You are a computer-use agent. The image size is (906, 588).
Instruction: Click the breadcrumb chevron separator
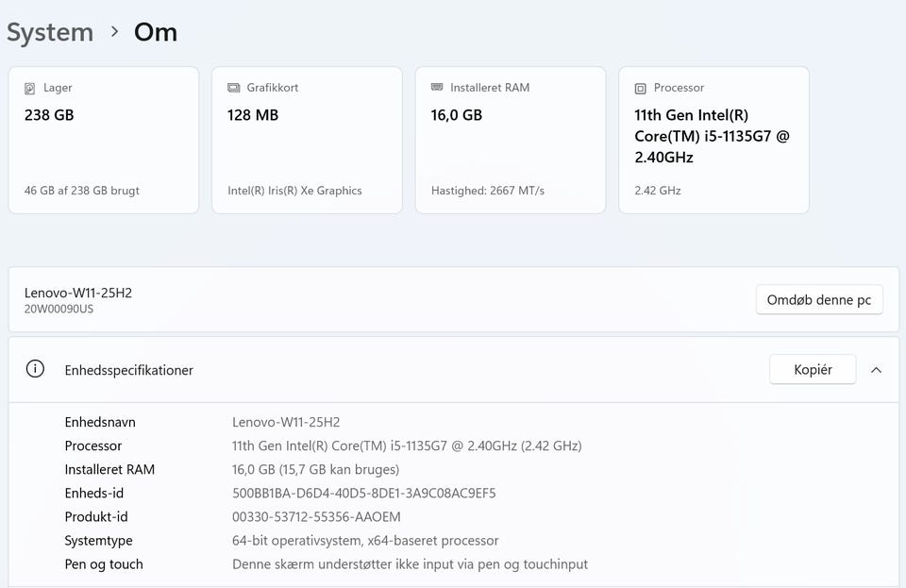[x=114, y=32]
